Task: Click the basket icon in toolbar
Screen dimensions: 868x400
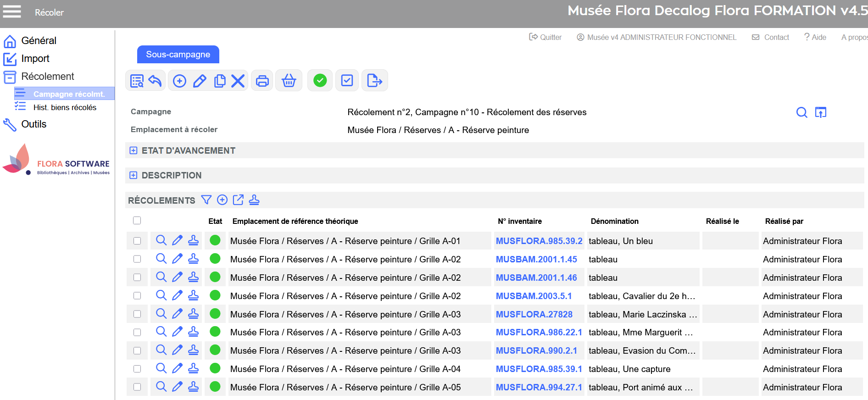Action: pyautogui.click(x=289, y=81)
